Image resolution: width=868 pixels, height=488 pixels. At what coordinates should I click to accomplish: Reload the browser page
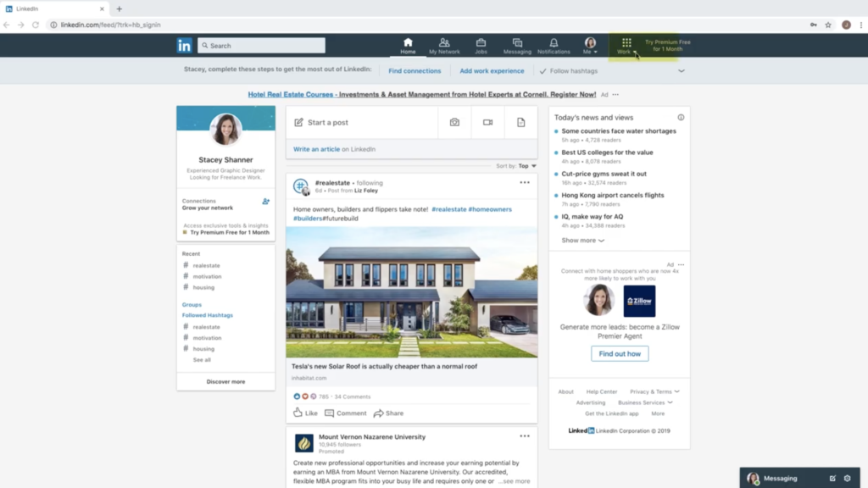pos(36,25)
